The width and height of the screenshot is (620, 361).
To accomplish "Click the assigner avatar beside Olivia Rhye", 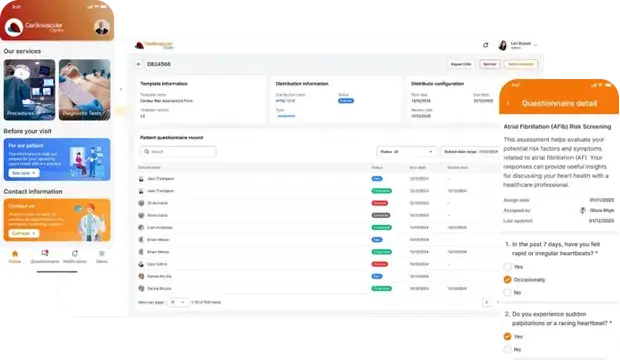I will pyautogui.click(x=582, y=210).
